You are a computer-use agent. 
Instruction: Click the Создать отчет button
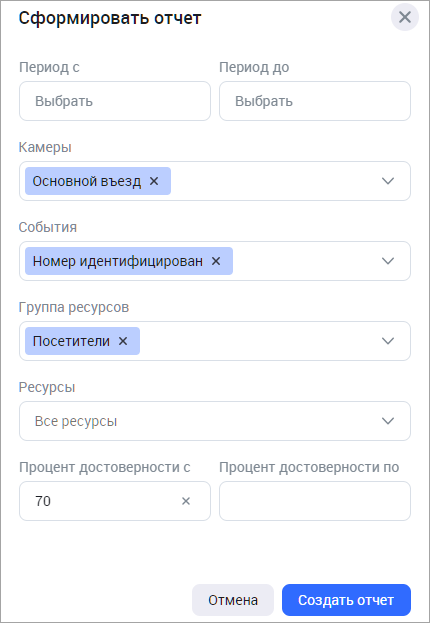[346, 600]
